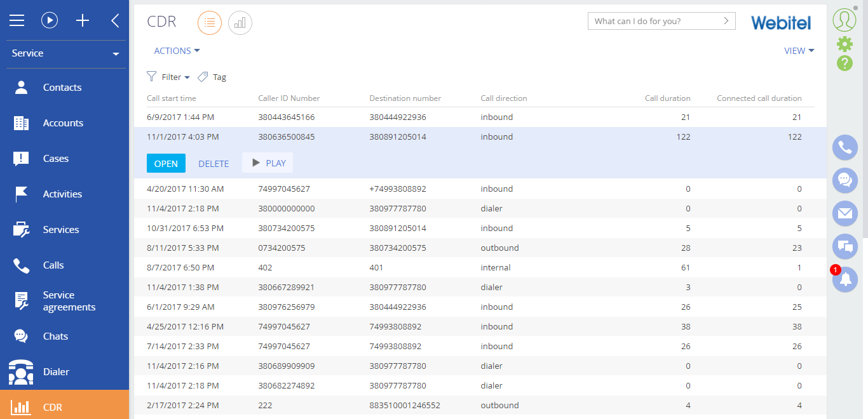The image size is (868, 419).
Task: Click the run process play icon
Action: click(x=50, y=20)
